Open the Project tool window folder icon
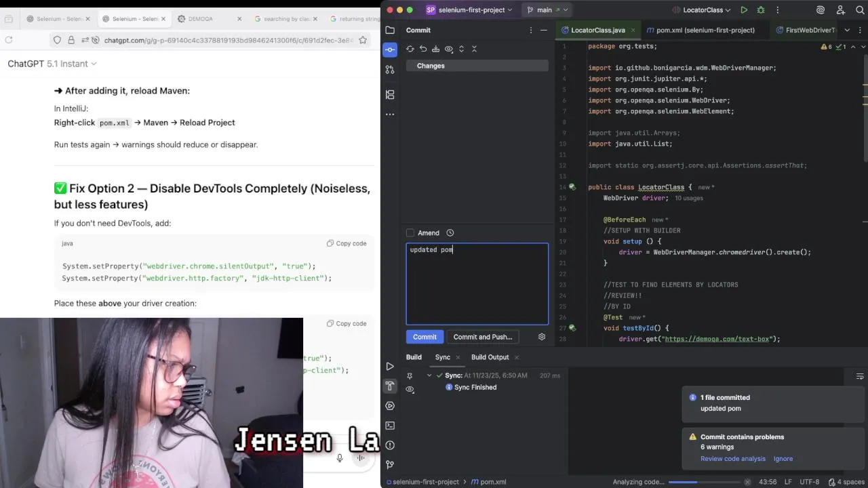Image resolution: width=868 pixels, height=488 pixels. 390,30
